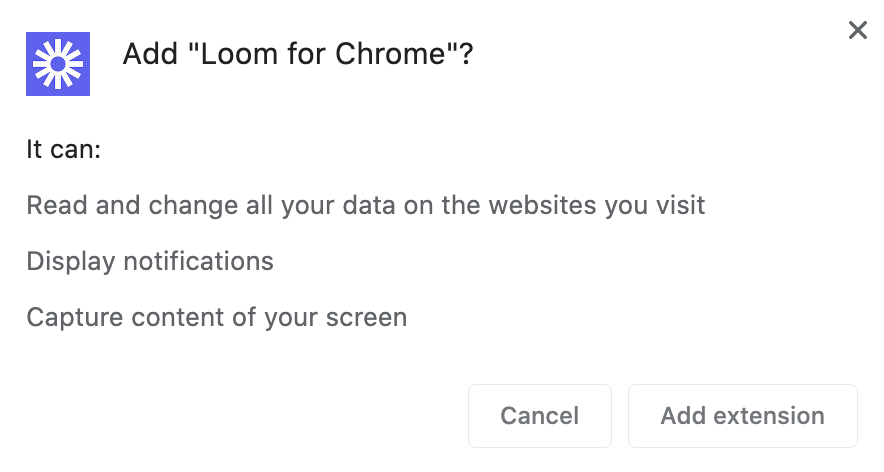Install Loom for Chrome via Add extension

tap(742, 416)
